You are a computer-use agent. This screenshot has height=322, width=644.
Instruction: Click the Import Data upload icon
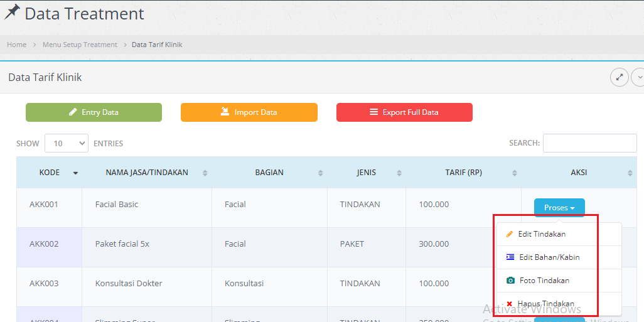[x=225, y=112]
